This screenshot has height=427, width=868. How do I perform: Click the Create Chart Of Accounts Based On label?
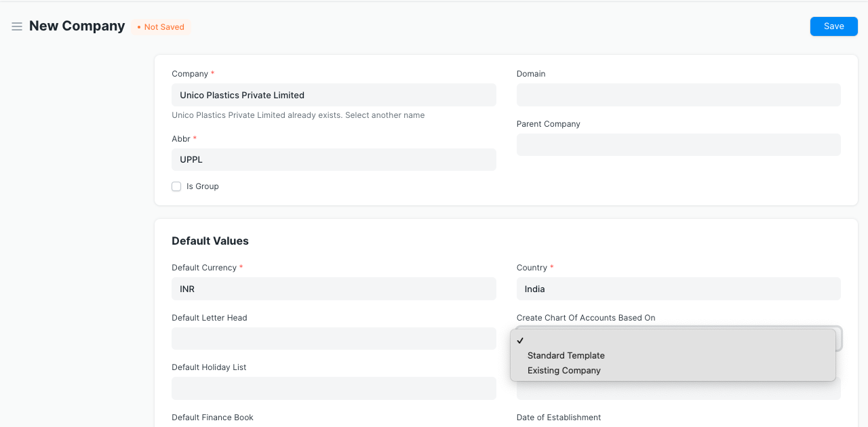586,318
